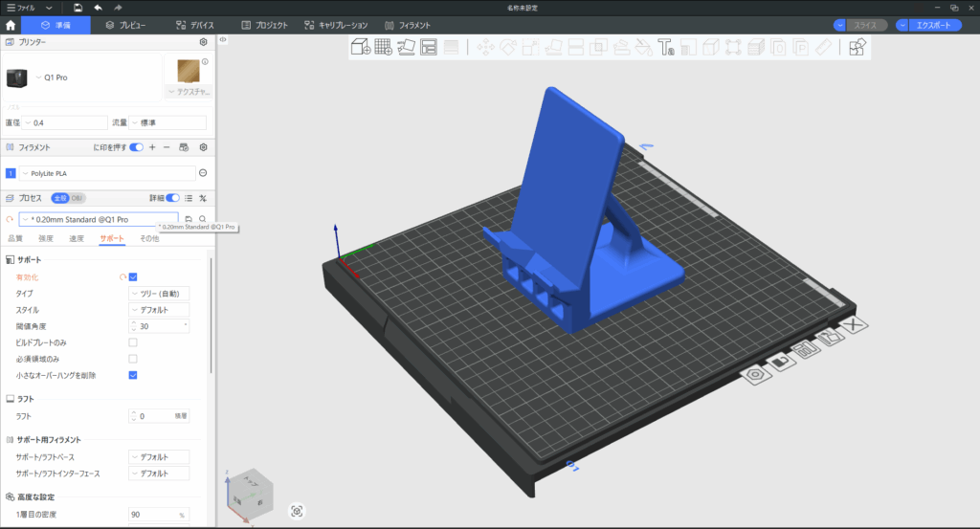Open the PolyLite PLA filament dropdown

(105, 173)
